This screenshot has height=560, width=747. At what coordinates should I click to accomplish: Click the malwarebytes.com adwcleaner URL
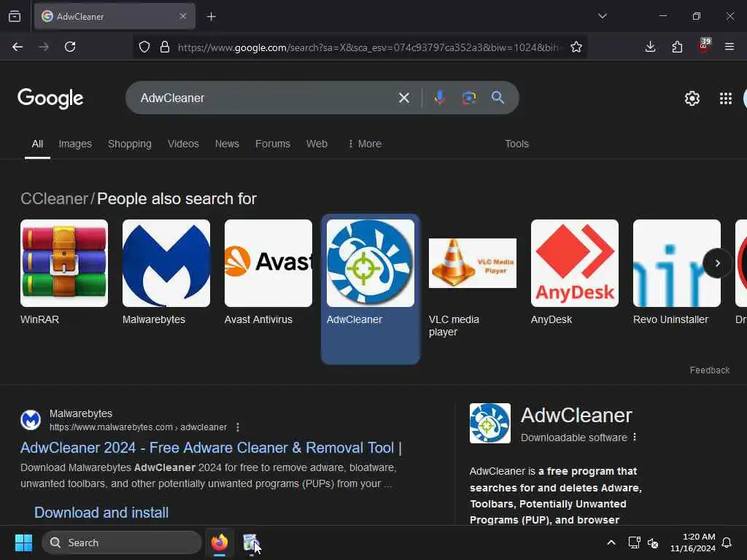click(x=138, y=427)
